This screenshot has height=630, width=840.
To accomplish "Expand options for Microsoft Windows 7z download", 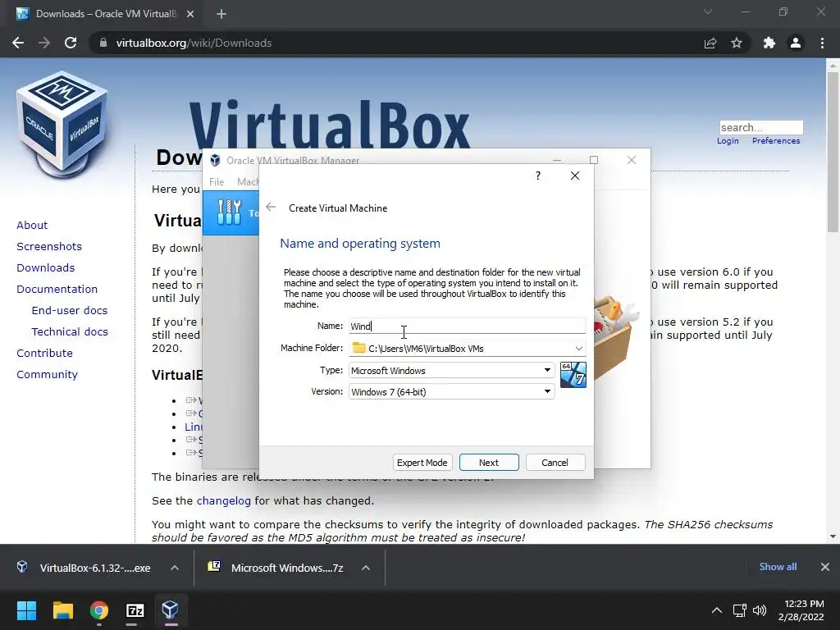I will (366, 568).
